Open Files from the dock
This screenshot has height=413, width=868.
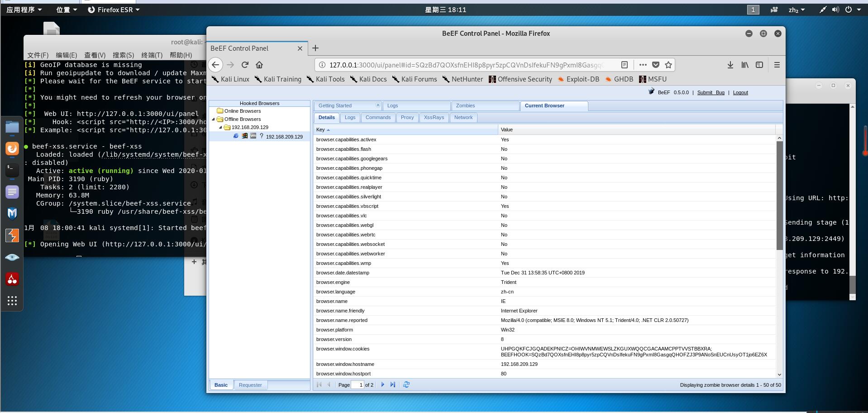12,127
